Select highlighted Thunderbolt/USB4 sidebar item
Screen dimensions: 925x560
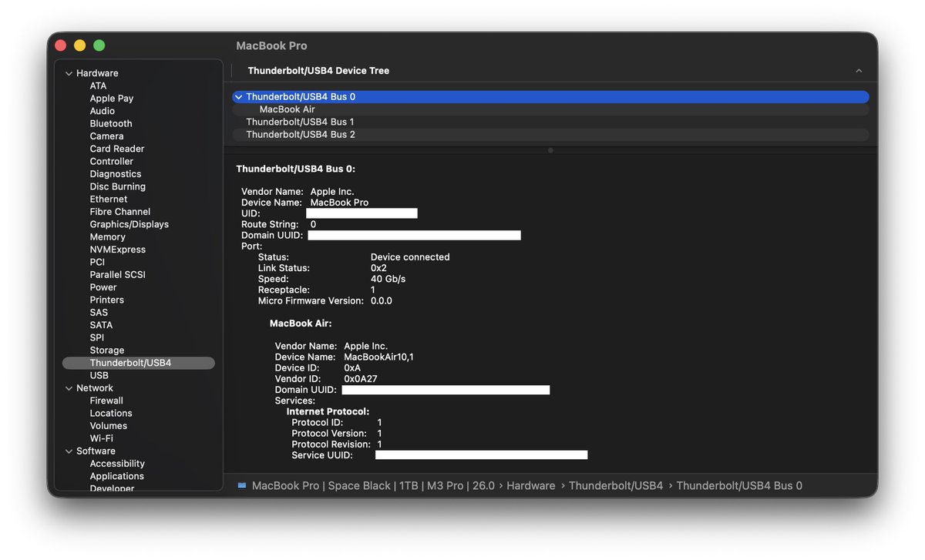(x=139, y=363)
